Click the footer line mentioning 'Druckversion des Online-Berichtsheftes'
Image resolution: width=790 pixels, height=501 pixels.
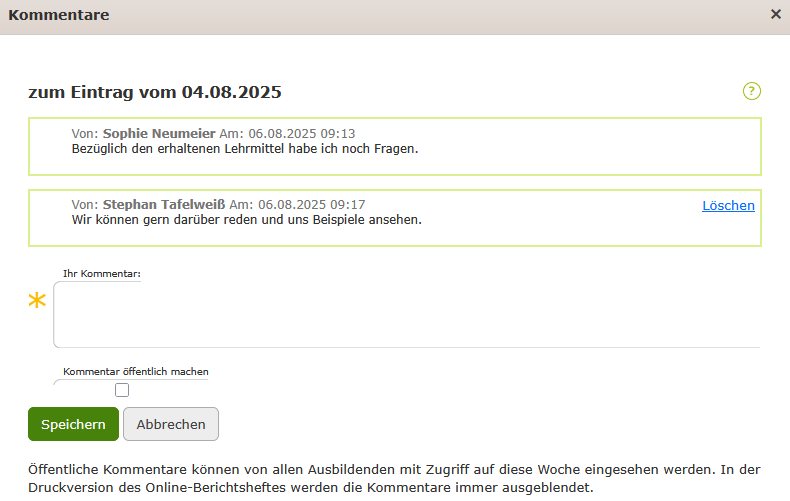[x=310, y=488]
